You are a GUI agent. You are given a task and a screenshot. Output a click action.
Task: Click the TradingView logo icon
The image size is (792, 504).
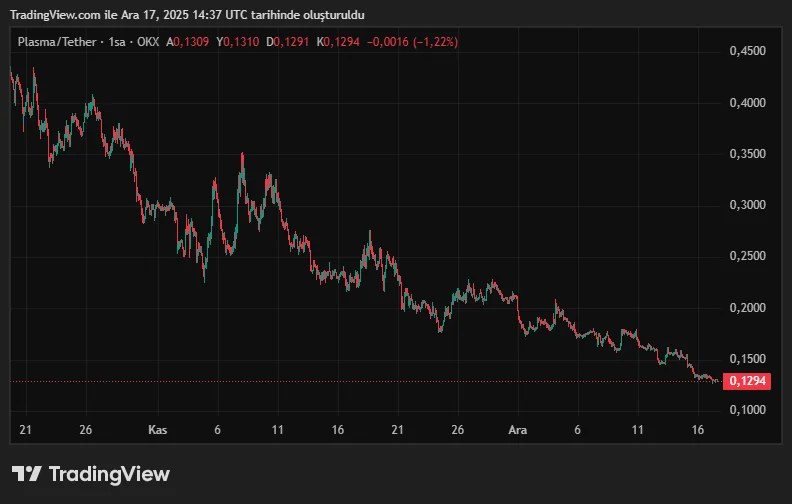27,474
